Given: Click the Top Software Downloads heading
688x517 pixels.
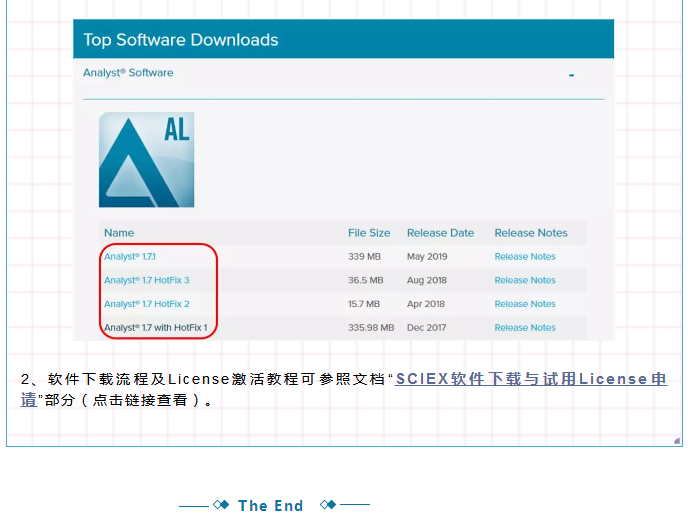Looking at the screenshot, I should click(181, 40).
